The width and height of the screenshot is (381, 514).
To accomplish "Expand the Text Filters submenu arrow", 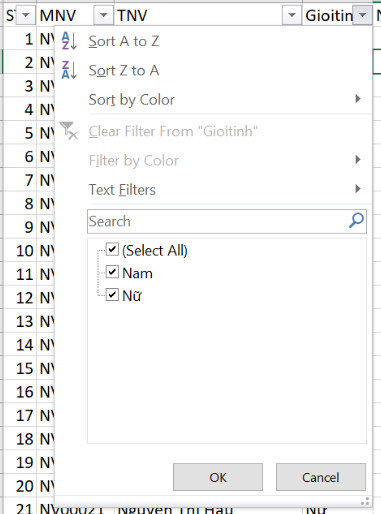I will tap(358, 189).
